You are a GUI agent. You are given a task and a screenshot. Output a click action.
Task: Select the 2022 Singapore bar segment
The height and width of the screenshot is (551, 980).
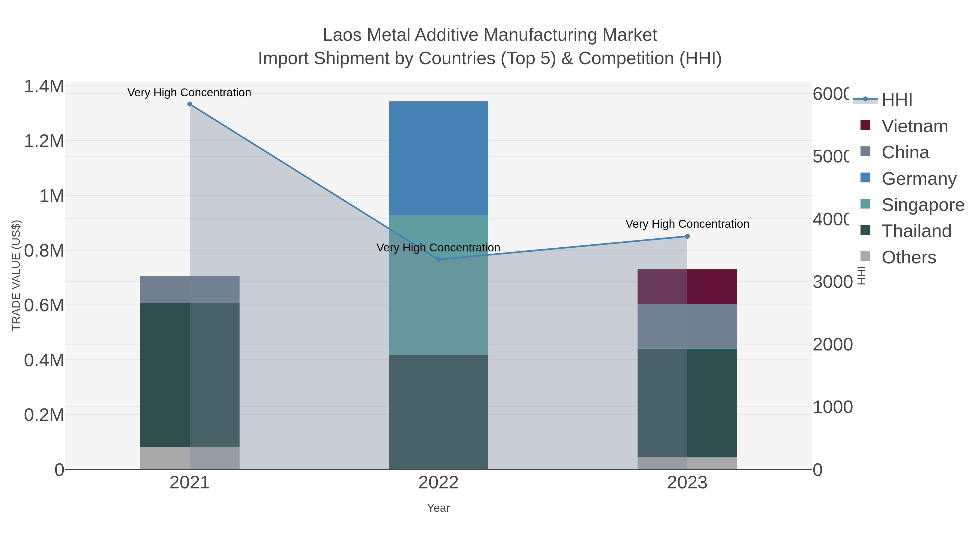(438, 285)
